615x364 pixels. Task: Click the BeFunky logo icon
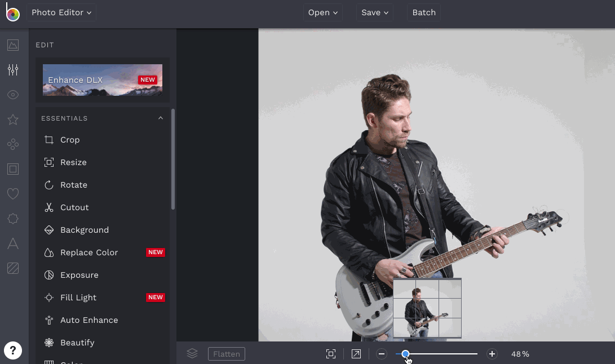(12, 12)
